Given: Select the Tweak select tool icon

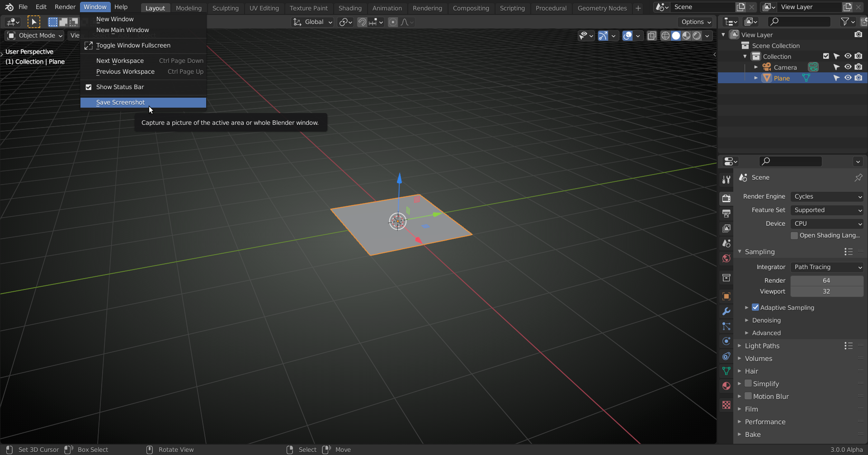Looking at the screenshot, I should point(33,22).
